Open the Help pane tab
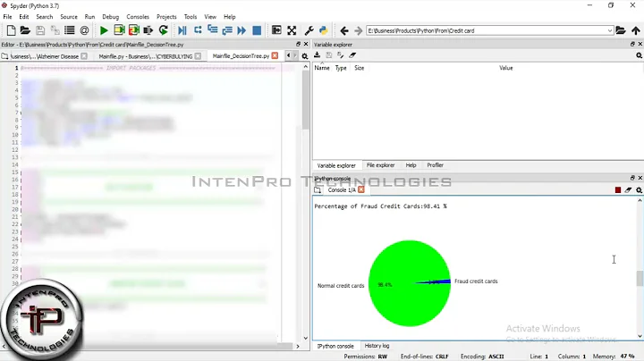 (411, 165)
